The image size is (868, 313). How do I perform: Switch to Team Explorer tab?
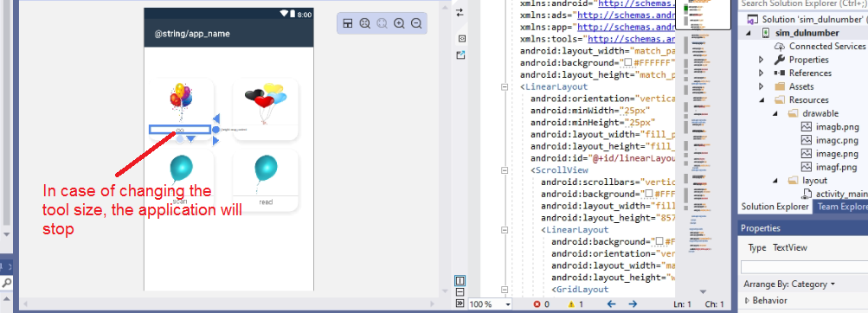coord(841,207)
